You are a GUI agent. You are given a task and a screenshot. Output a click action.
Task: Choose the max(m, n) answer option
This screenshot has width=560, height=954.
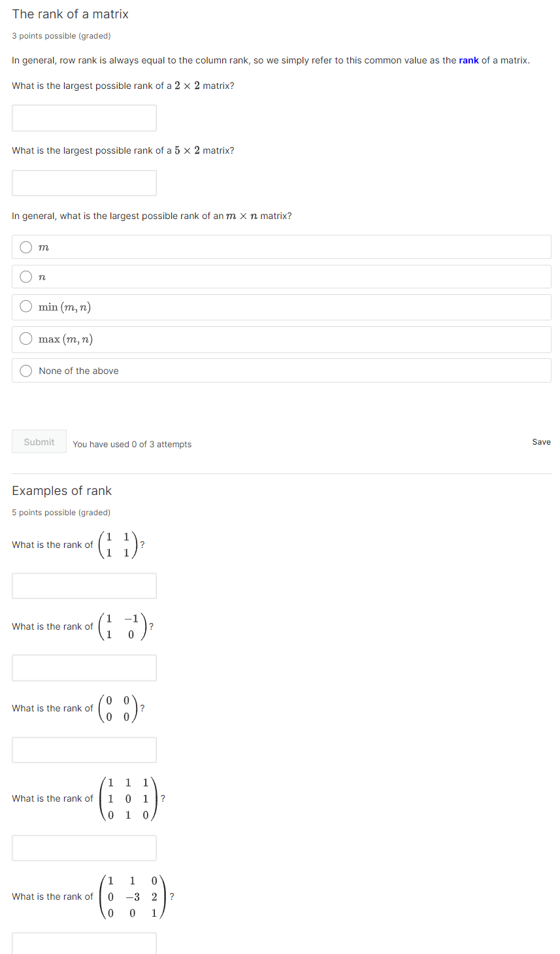coord(25,339)
